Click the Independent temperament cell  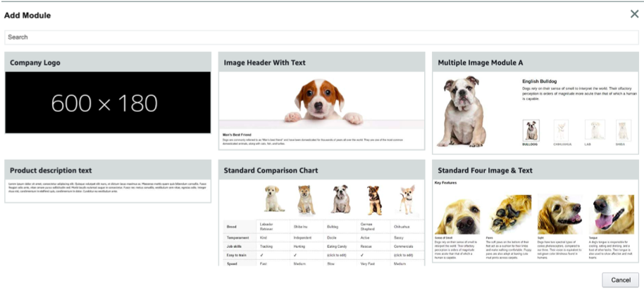[303, 237]
